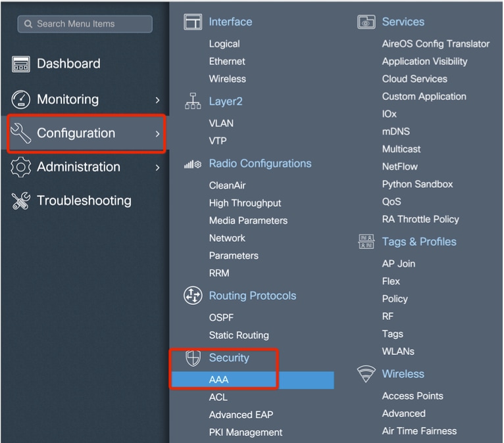504x443 pixels.
Task: Click the Security shield icon
Action: [193, 358]
